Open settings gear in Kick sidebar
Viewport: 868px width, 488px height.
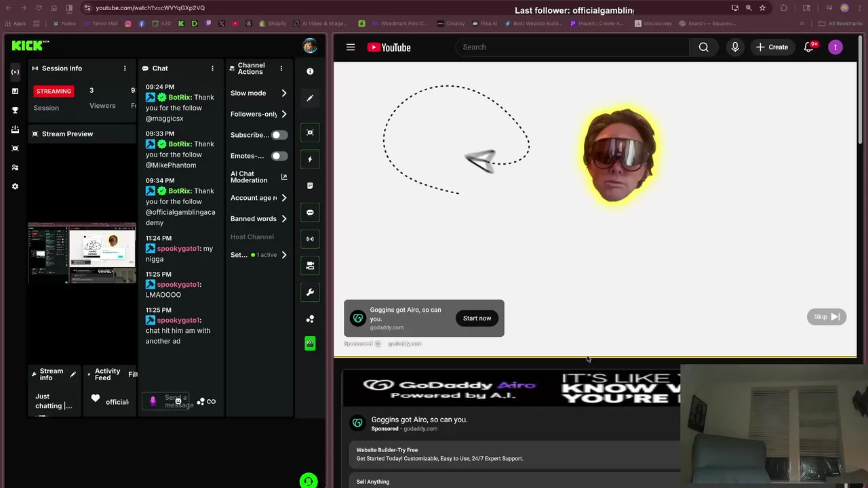15,186
